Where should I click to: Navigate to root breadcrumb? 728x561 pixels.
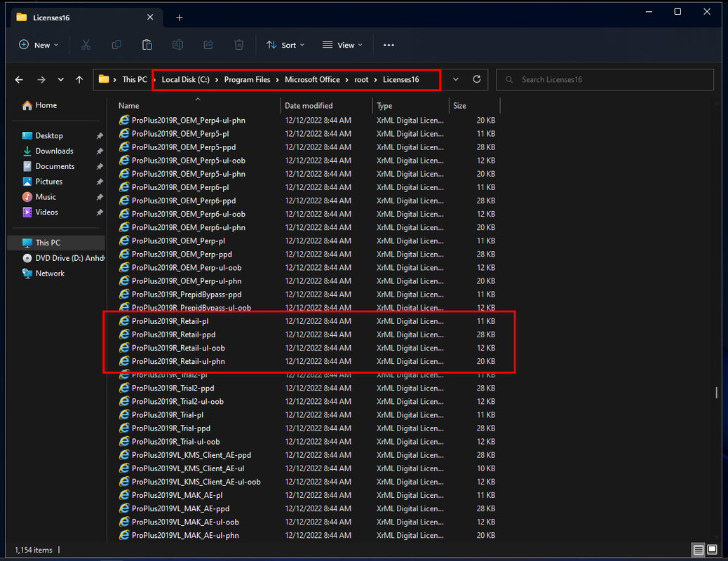(361, 79)
